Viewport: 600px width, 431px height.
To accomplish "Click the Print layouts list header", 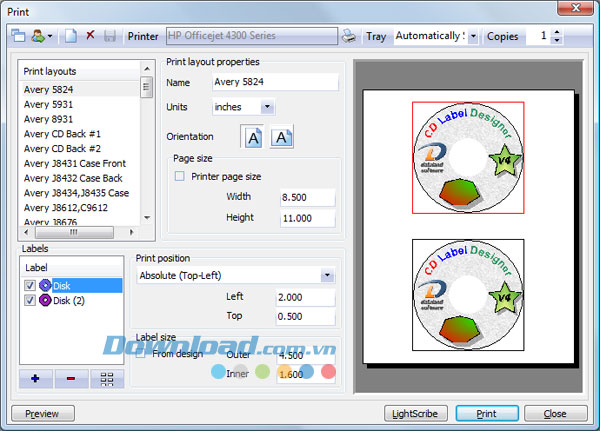I will (x=80, y=71).
